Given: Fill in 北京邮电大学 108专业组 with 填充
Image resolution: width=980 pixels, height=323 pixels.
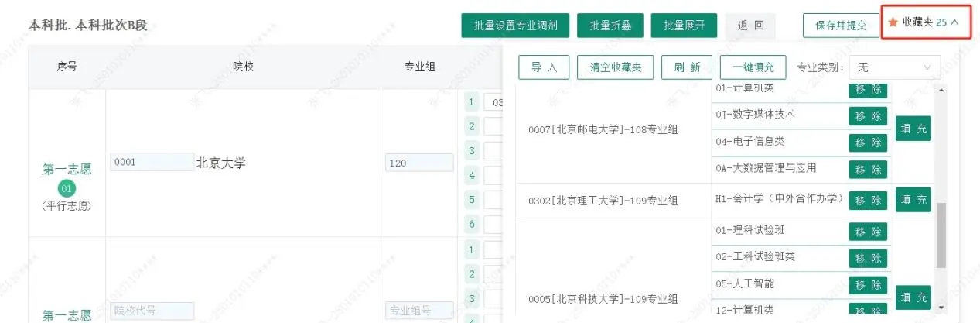Looking at the screenshot, I should (x=913, y=129).
